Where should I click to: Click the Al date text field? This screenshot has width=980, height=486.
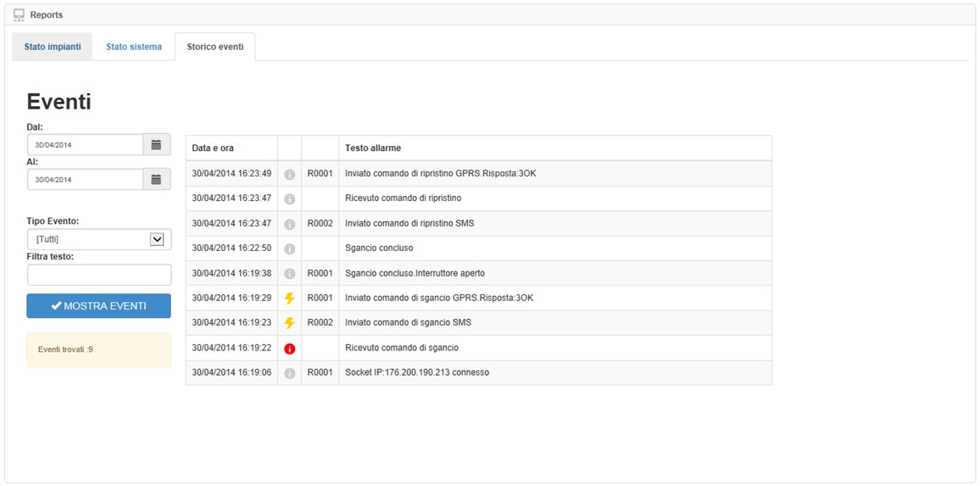tap(85, 180)
